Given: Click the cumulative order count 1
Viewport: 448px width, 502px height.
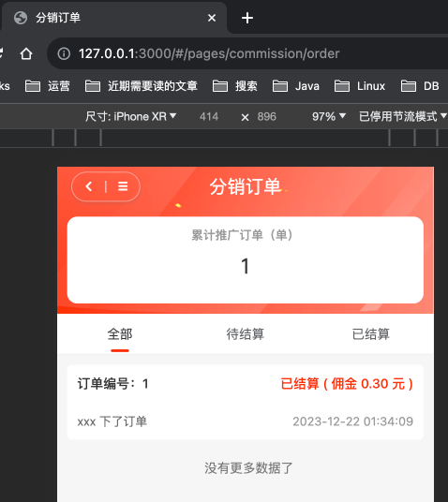Looking at the screenshot, I should coord(246,266).
